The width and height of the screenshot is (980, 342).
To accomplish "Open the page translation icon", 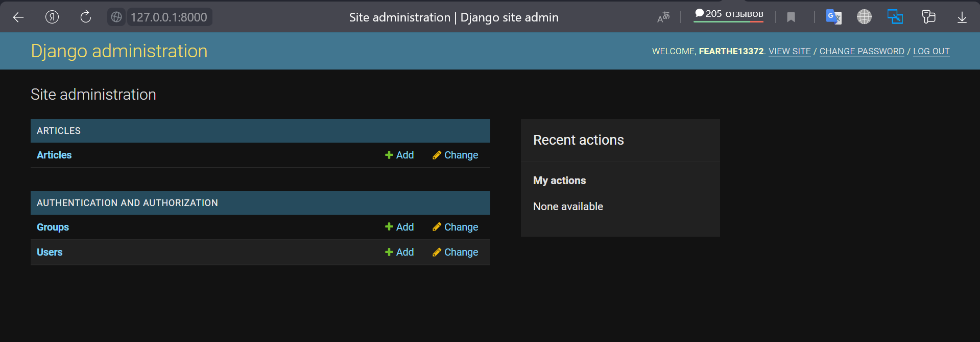I will click(663, 17).
